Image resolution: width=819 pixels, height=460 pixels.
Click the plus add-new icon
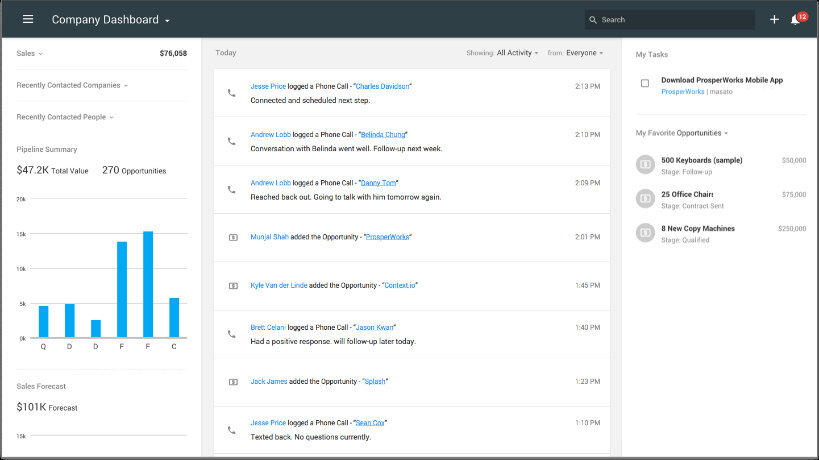tap(774, 19)
